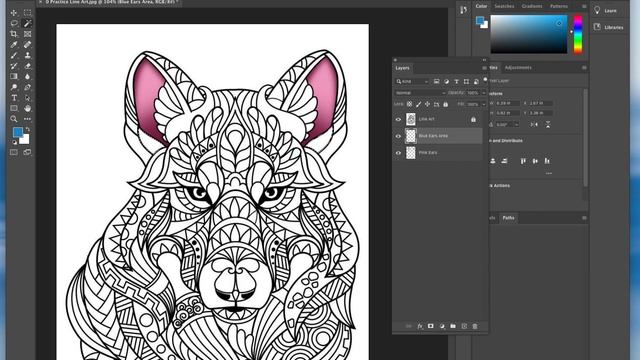This screenshot has width=640, height=360.
Task: Swap foreground and background colors
Action: (27, 130)
